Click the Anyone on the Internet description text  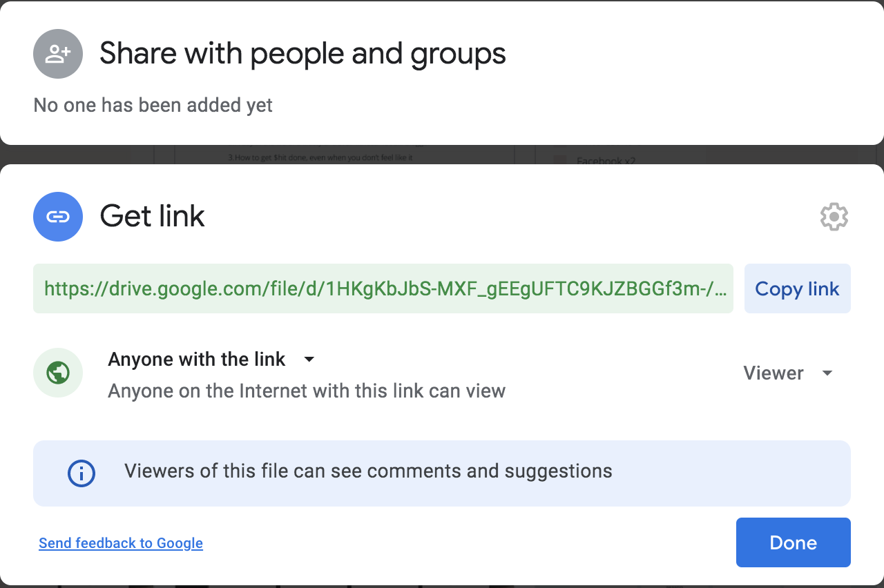click(307, 391)
